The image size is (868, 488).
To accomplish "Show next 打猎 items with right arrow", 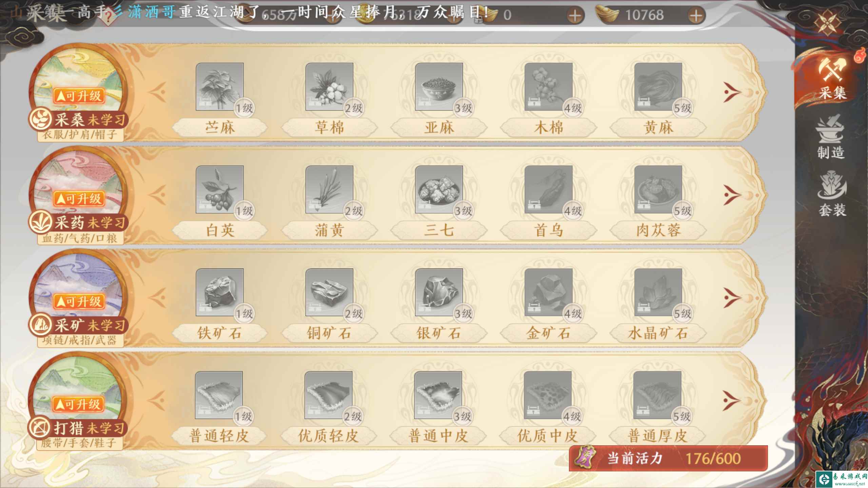I will pos(731,401).
